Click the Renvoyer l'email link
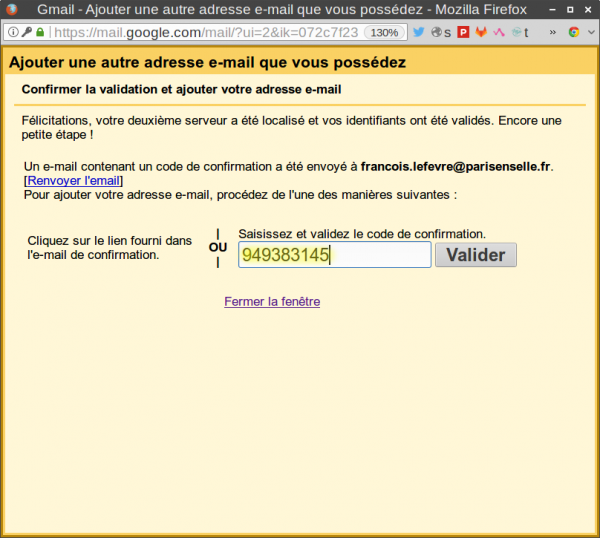Image resolution: width=600 pixels, height=538 pixels. (x=74, y=181)
